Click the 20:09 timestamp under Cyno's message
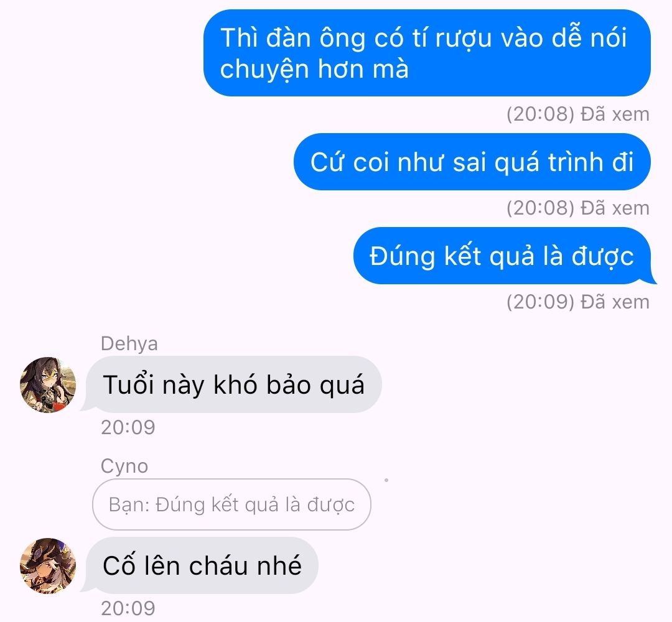 point(128,608)
